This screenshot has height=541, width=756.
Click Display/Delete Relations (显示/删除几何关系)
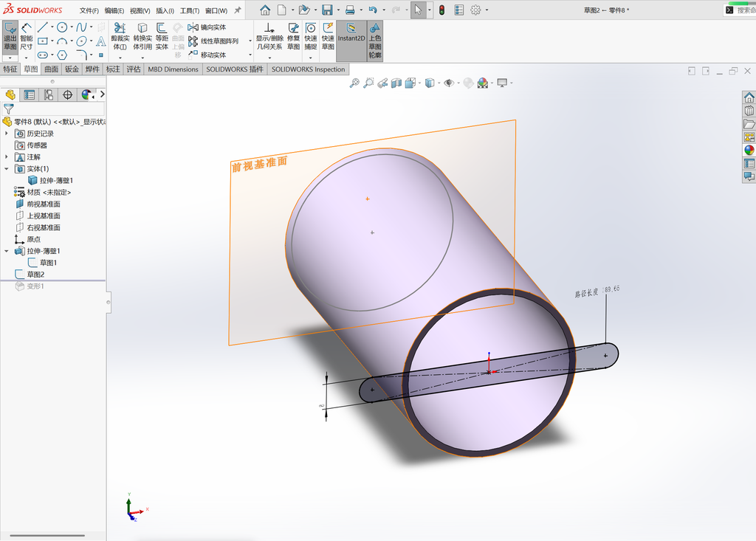pyautogui.click(x=269, y=37)
